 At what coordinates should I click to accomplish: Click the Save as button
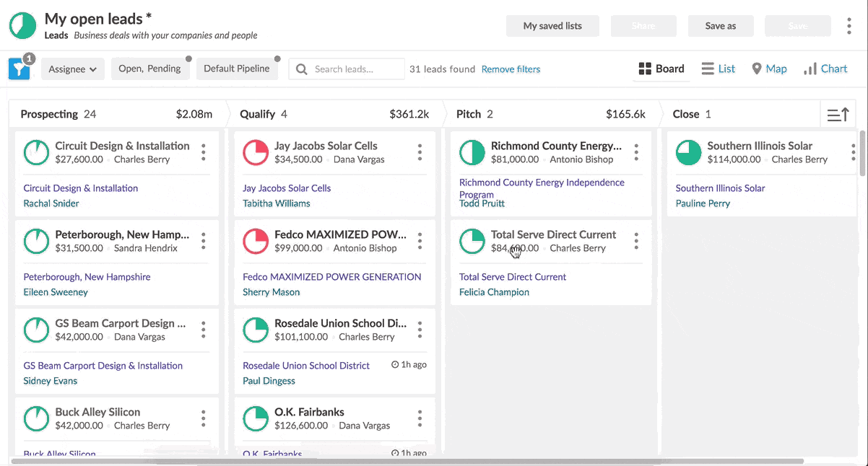coord(721,26)
